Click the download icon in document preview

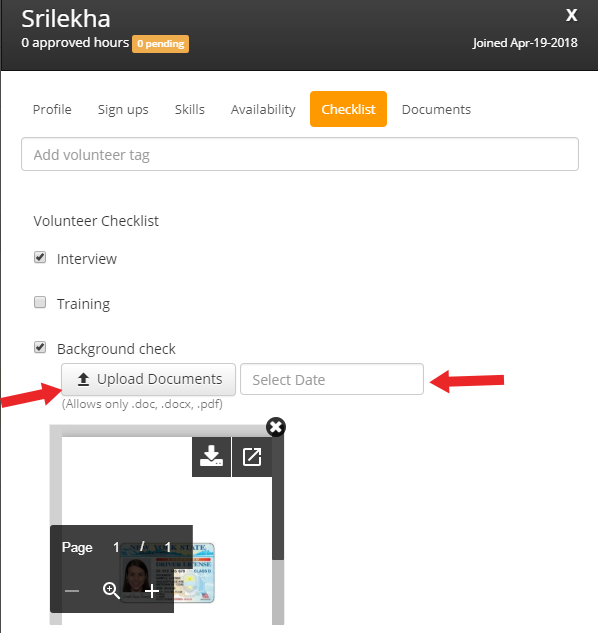coord(211,457)
